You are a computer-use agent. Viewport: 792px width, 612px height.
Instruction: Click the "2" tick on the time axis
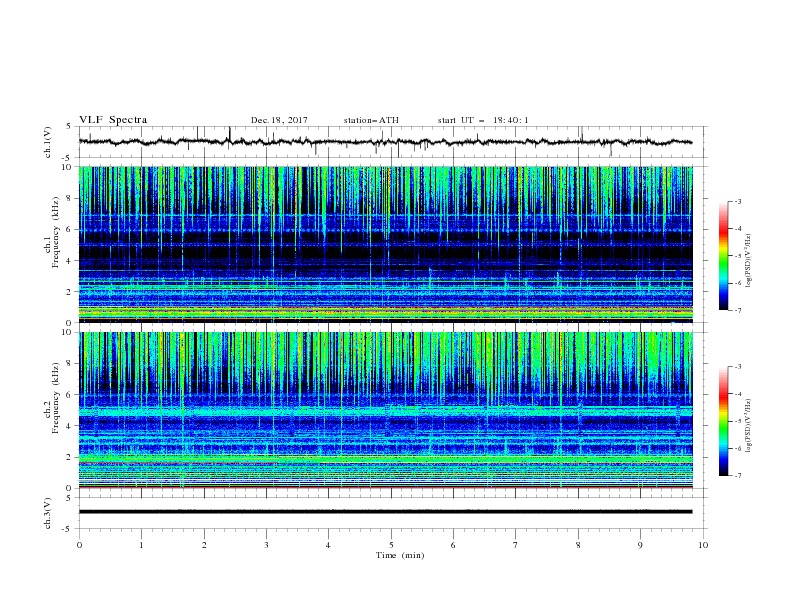204,545
